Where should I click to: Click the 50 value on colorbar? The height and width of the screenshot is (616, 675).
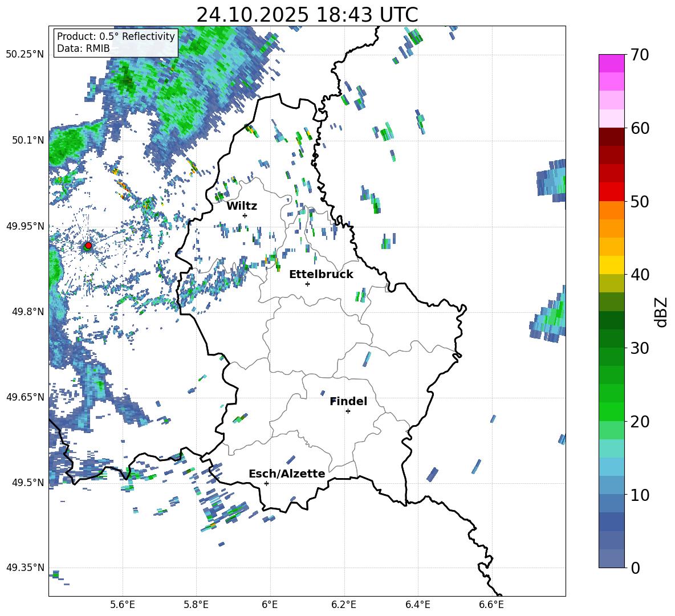point(639,202)
